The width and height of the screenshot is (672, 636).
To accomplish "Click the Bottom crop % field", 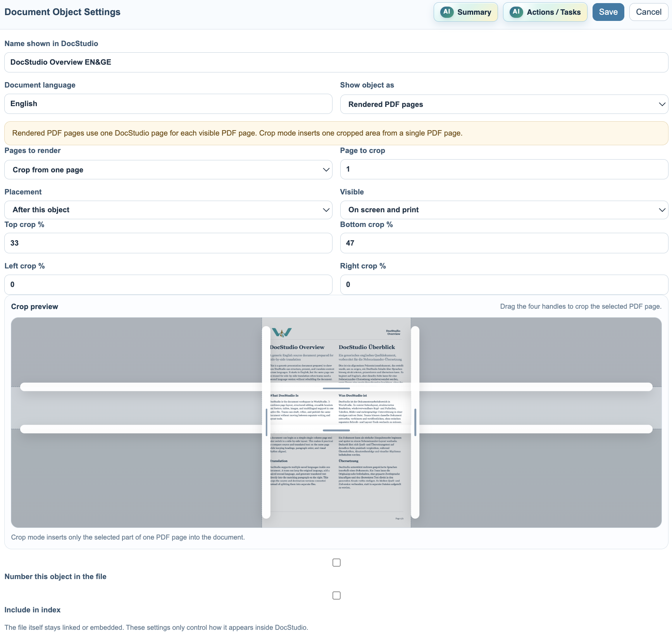I will (504, 243).
